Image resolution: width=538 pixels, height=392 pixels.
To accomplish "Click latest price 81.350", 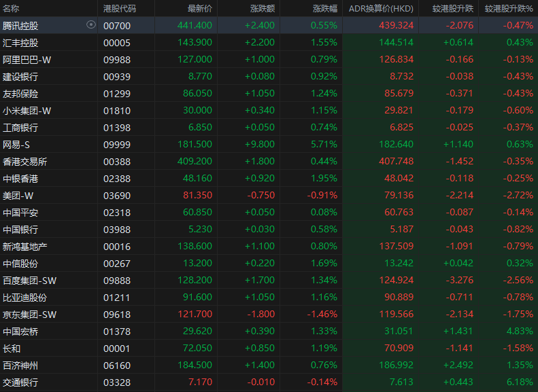I will coord(198,195).
